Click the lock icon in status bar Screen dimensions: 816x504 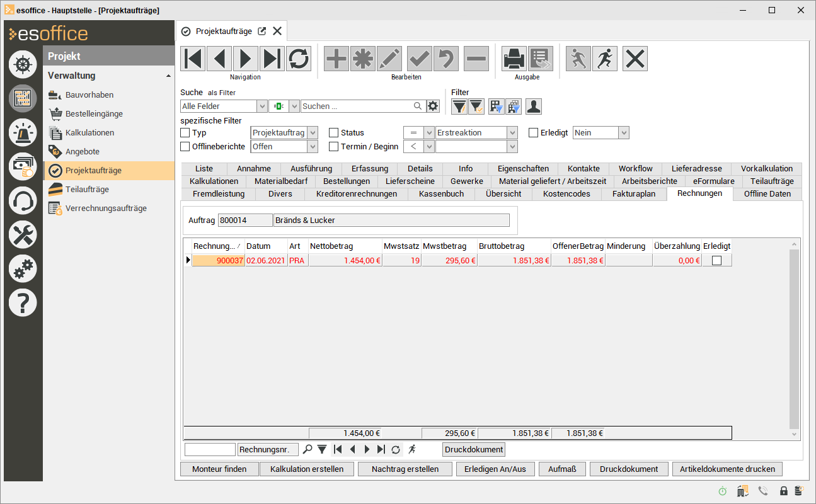coord(784,491)
